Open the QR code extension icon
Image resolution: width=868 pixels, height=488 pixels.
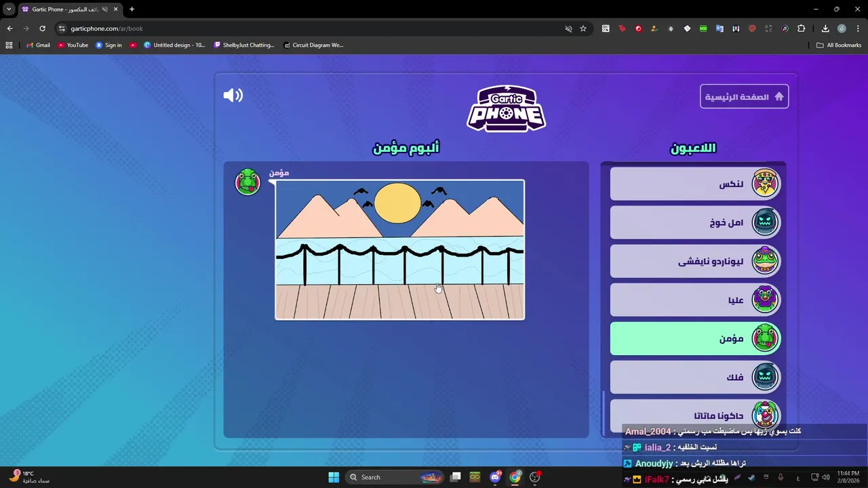pyautogui.click(x=606, y=28)
